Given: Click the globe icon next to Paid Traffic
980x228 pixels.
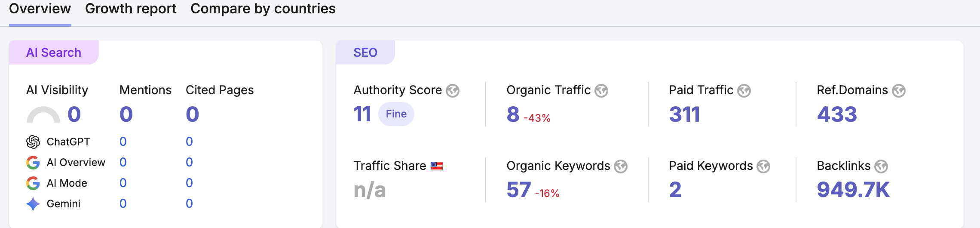Looking at the screenshot, I should pos(744,91).
